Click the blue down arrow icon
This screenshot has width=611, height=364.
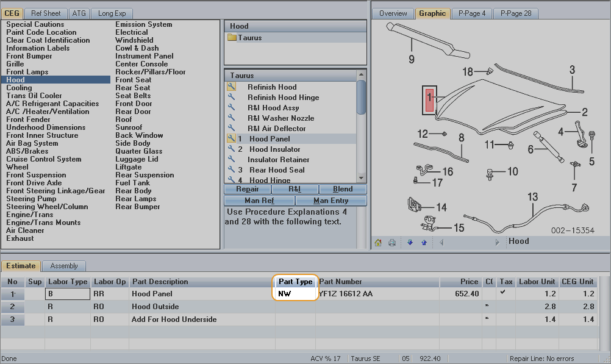pos(410,242)
